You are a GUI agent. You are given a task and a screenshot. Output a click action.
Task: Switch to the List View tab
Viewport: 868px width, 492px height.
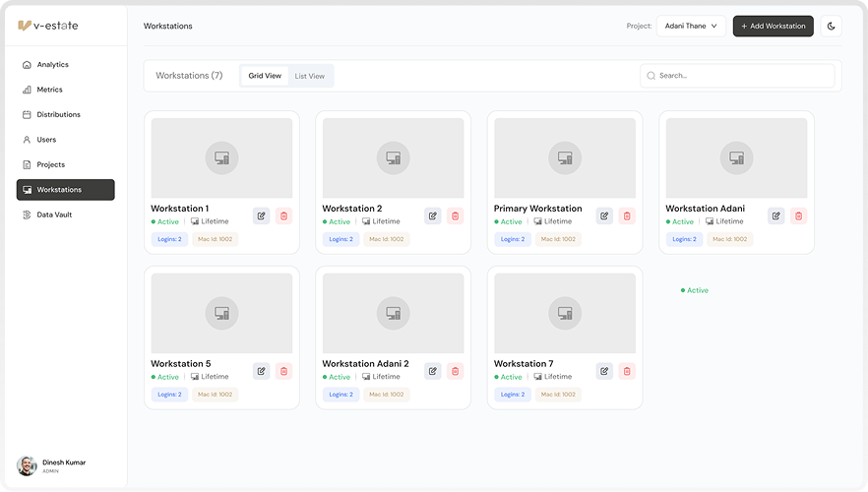309,76
